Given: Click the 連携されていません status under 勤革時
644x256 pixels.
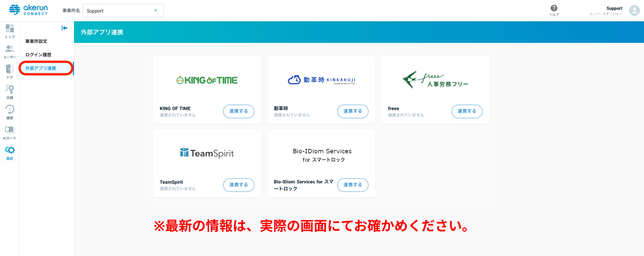Looking at the screenshot, I should click(x=292, y=115).
